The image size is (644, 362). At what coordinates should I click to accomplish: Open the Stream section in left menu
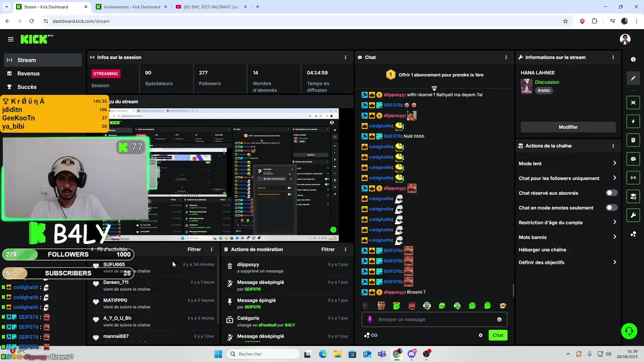(43, 60)
